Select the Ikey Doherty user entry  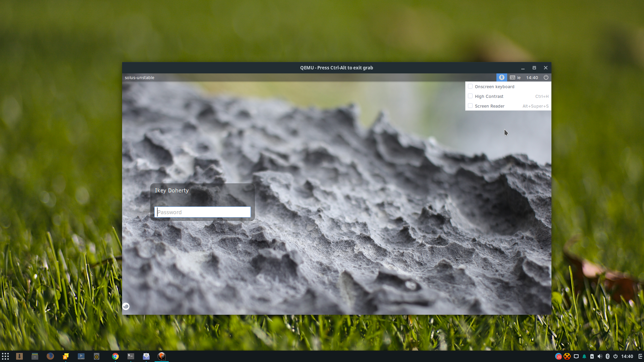point(172,190)
